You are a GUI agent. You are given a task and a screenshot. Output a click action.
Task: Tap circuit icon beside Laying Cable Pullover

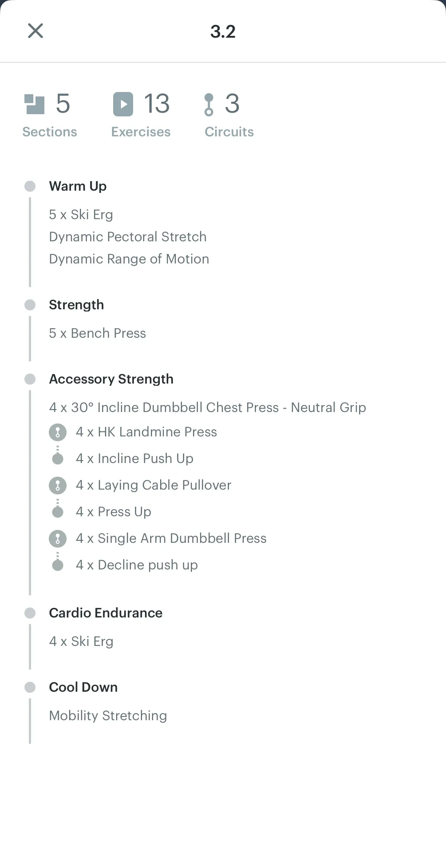[x=58, y=485]
